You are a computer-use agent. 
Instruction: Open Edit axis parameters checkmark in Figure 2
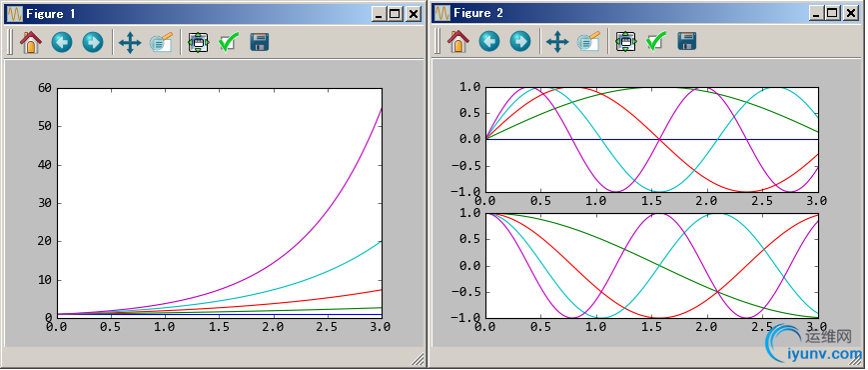656,42
